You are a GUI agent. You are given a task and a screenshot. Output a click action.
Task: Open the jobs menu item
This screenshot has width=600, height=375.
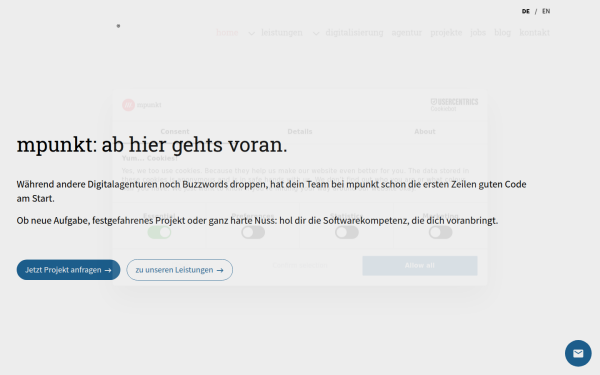point(478,33)
